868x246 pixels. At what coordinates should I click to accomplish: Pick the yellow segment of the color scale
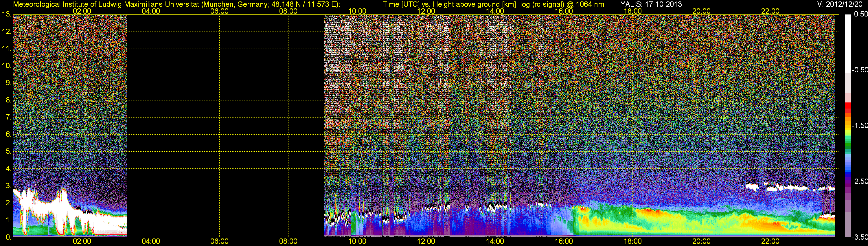click(x=848, y=130)
